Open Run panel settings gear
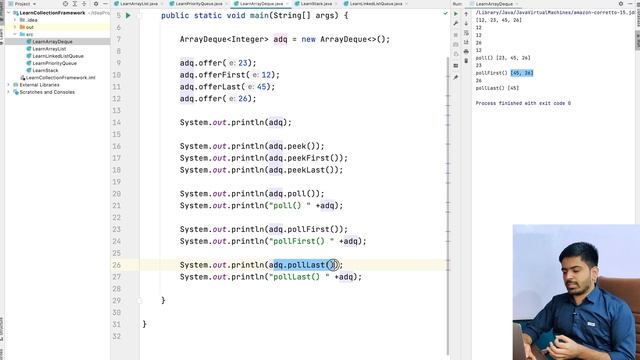Image resolution: width=640 pixels, height=360 pixels. (621, 4)
